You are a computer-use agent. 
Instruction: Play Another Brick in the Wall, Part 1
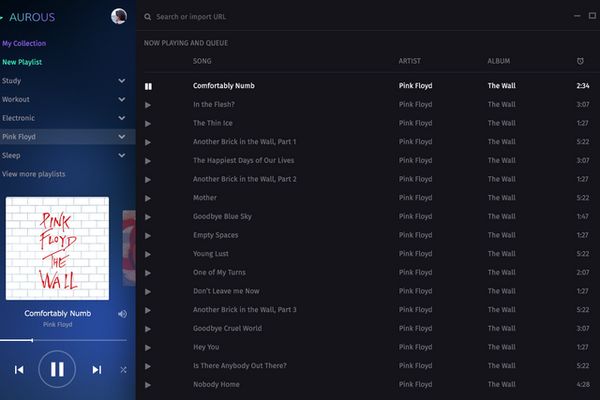click(x=148, y=142)
